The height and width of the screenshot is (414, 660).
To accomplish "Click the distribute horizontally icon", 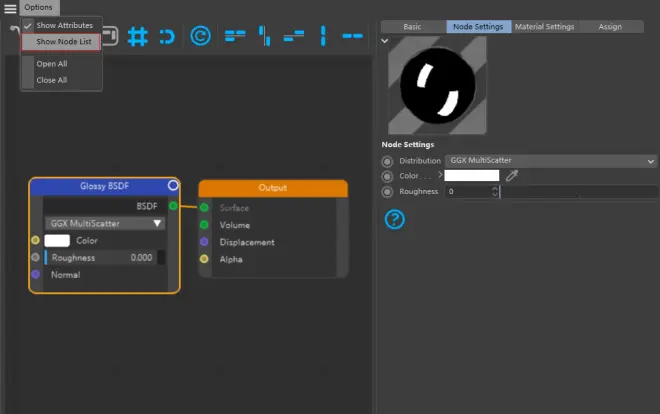I will point(353,36).
